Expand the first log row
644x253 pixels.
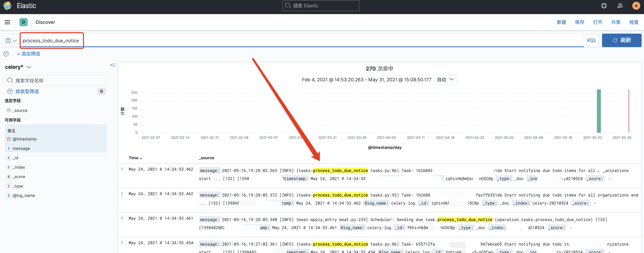122,169
